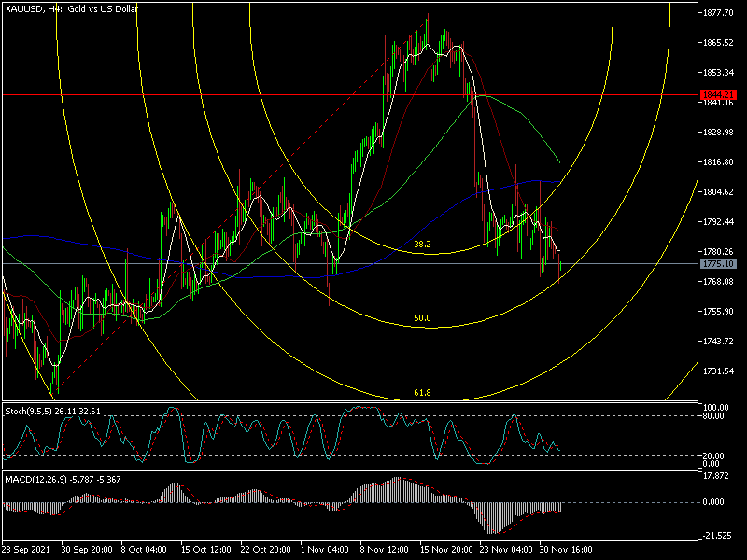
Task: Click the MACD -21.525 scale value
Action: coord(717,535)
